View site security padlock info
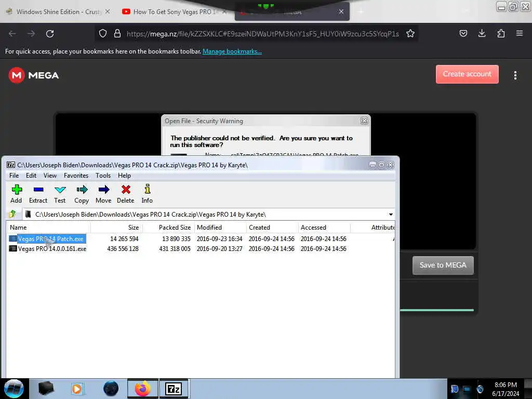Viewport: 532px width, 399px height. (117, 33)
